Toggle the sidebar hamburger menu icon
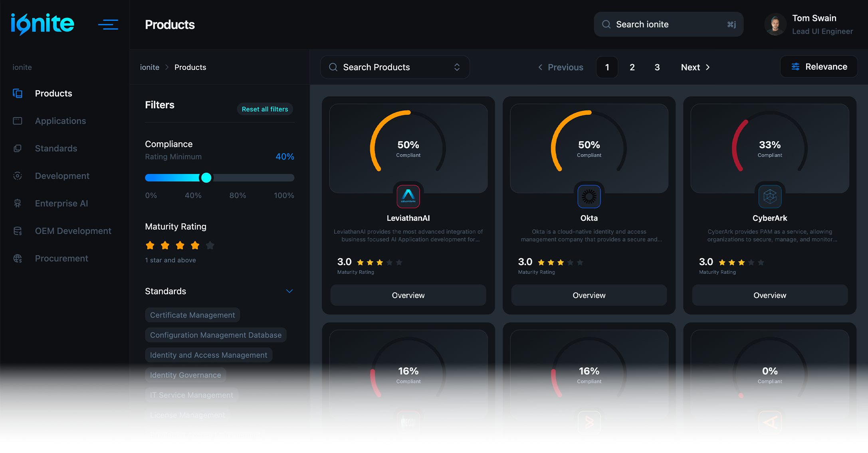 click(x=108, y=24)
